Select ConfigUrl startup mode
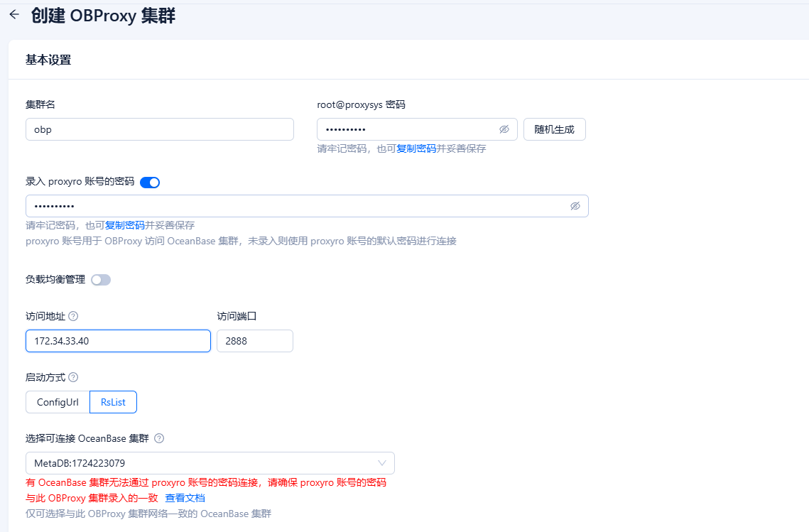The width and height of the screenshot is (809, 532). pos(58,402)
